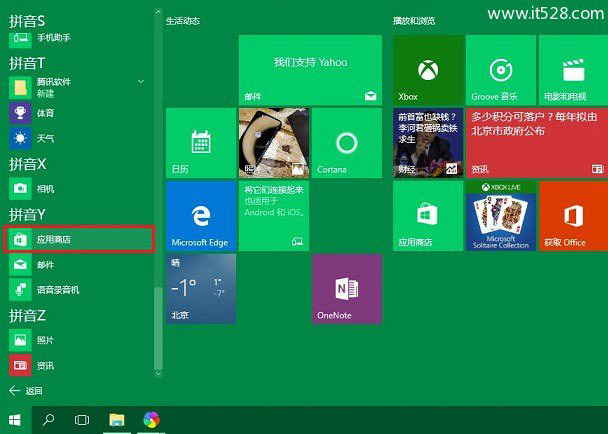This screenshot has height=434, width=608.
Task: Open the 财经 finance news tile
Action: pyautogui.click(x=428, y=143)
